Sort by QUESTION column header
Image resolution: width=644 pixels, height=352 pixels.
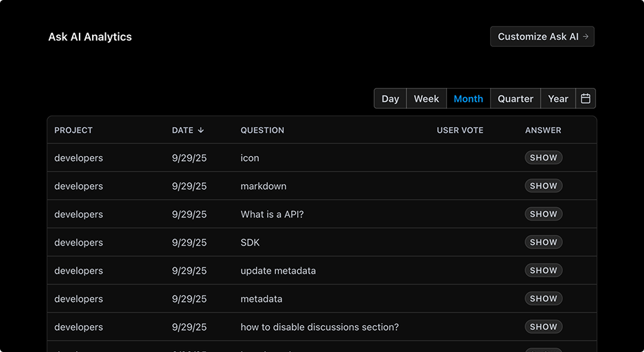262,131
